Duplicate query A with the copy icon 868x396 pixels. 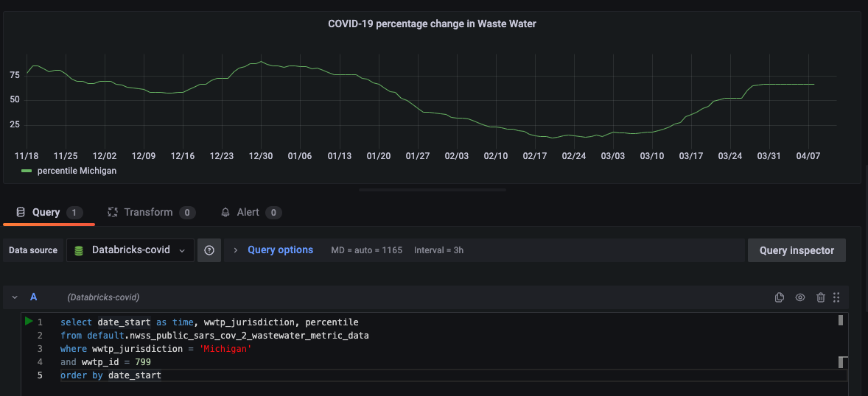(x=780, y=297)
